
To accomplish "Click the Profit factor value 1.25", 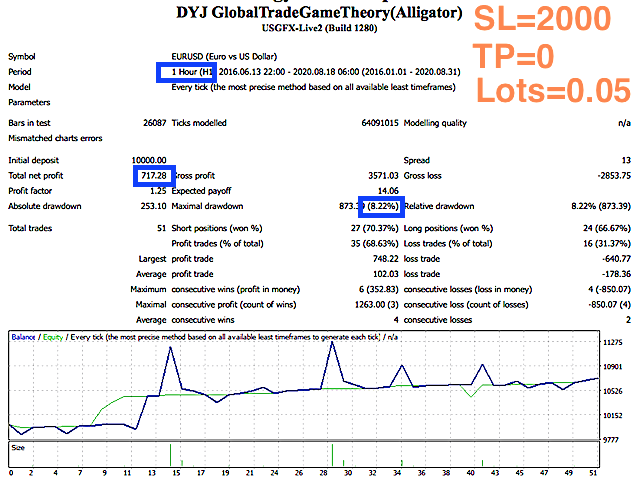I will pos(158,191).
